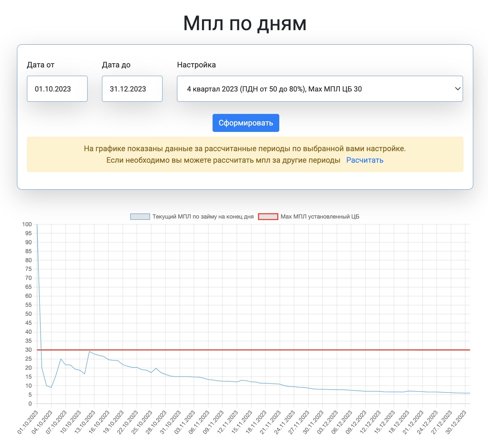The width and height of the screenshot is (488, 448).
Task: Click the chart low point near 04.10.2023
Action: click(51, 387)
